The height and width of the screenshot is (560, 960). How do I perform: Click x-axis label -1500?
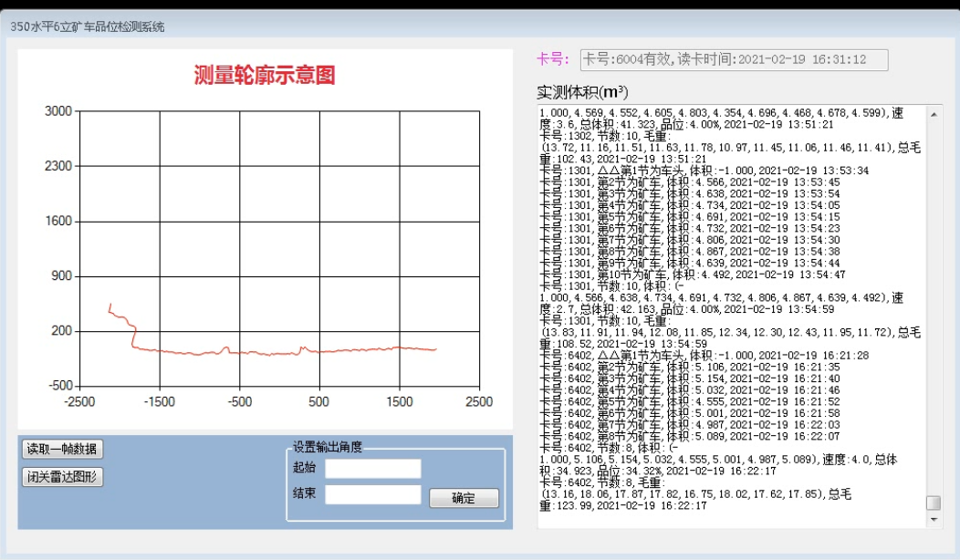(x=159, y=402)
